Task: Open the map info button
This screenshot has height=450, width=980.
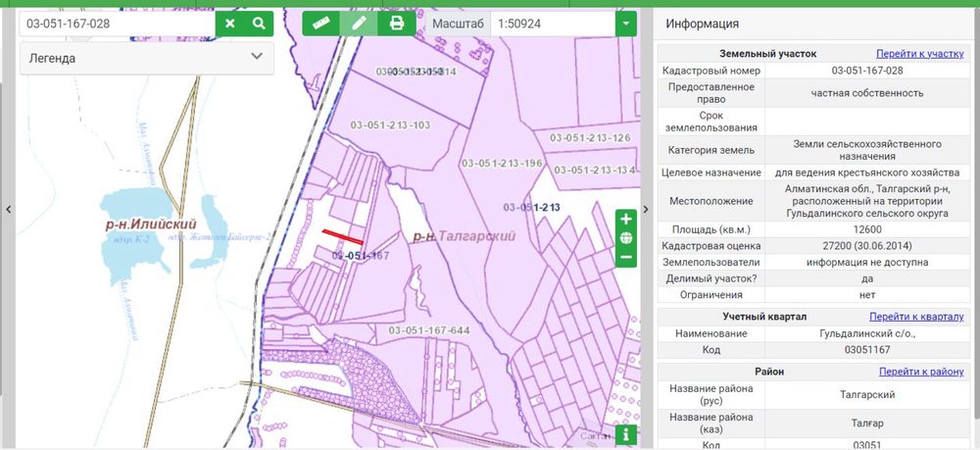Action: point(626,434)
